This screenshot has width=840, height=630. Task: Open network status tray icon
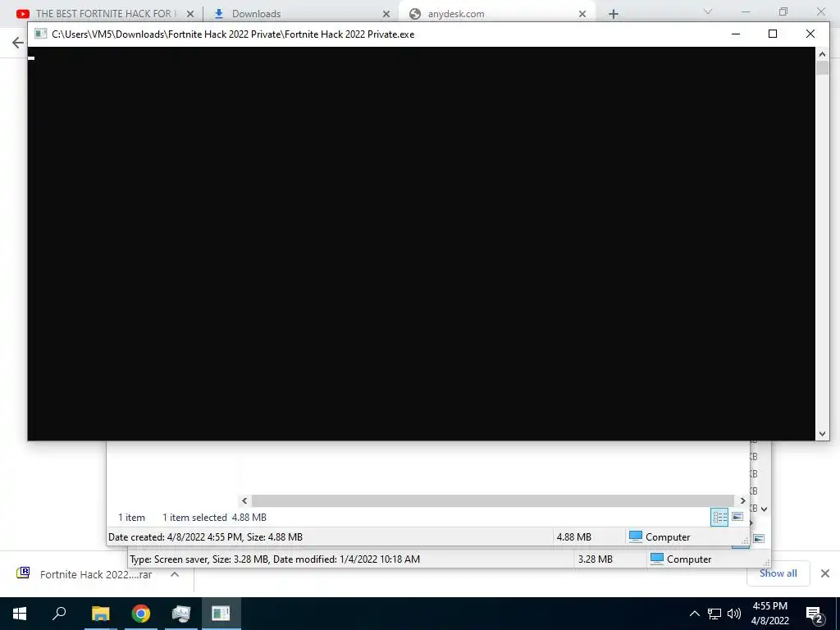coord(714,614)
